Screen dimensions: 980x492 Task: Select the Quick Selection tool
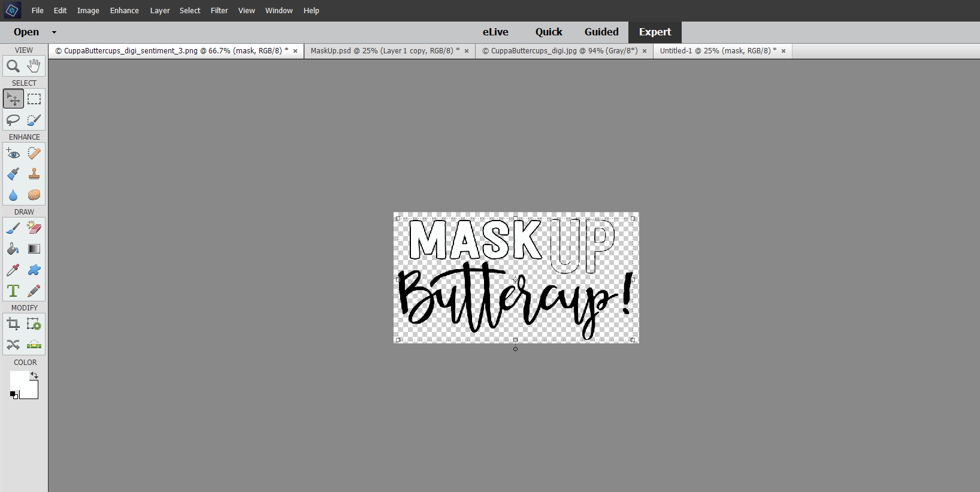tap(34, 120)
